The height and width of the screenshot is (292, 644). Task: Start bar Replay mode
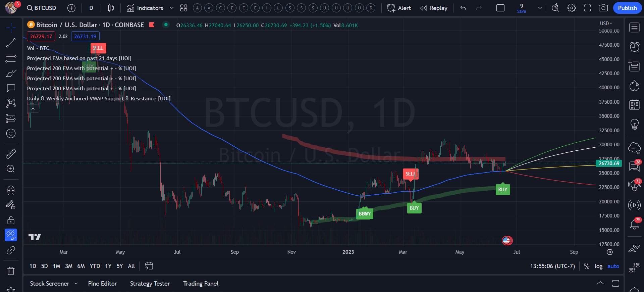[x=434, y=8]
